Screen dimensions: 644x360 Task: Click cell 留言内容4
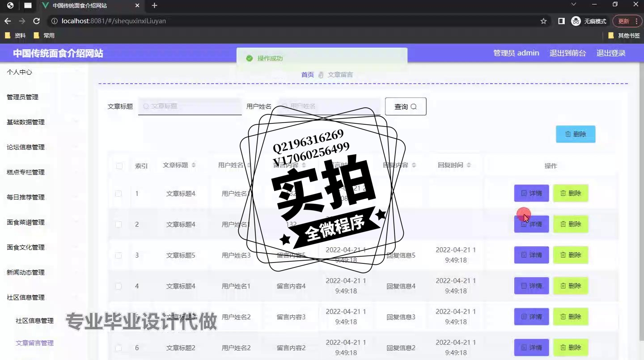point(291,286)
